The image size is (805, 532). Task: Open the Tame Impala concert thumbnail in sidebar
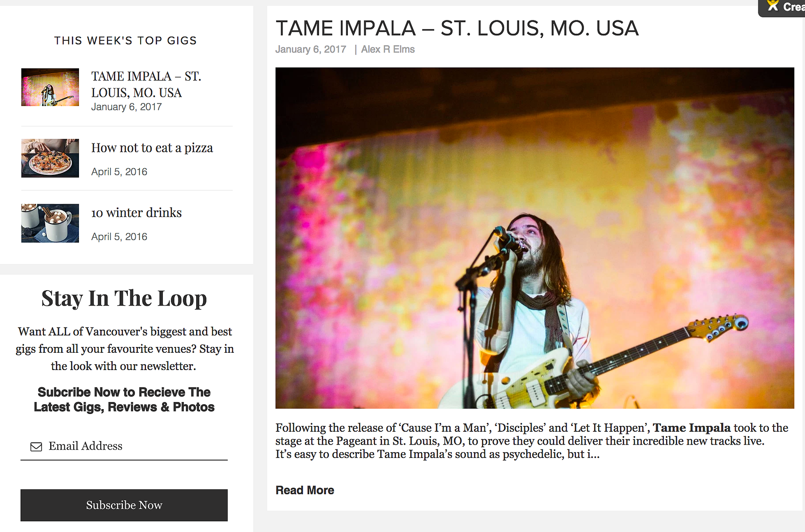[50, 87]
